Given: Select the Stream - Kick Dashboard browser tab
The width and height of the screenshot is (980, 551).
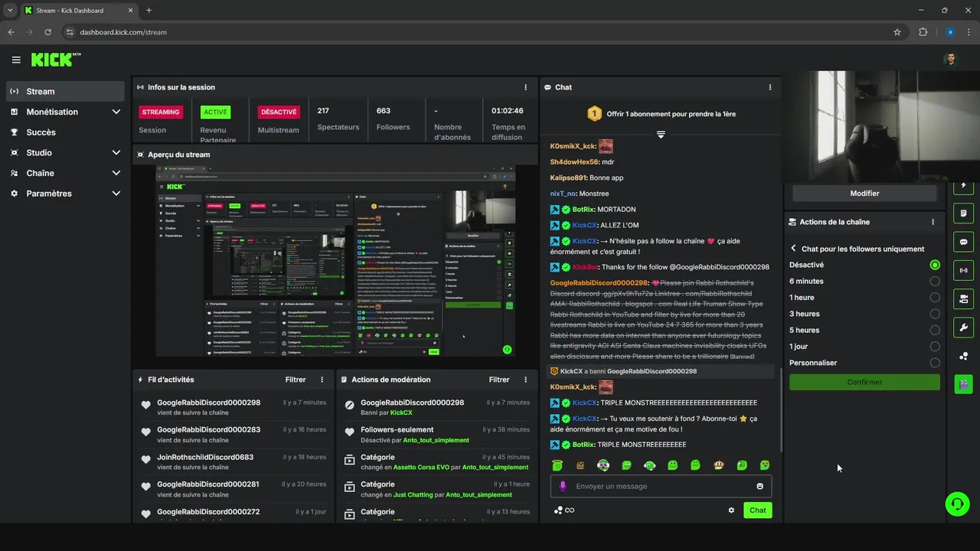Looking at the screenshot, I should [79, 10].
